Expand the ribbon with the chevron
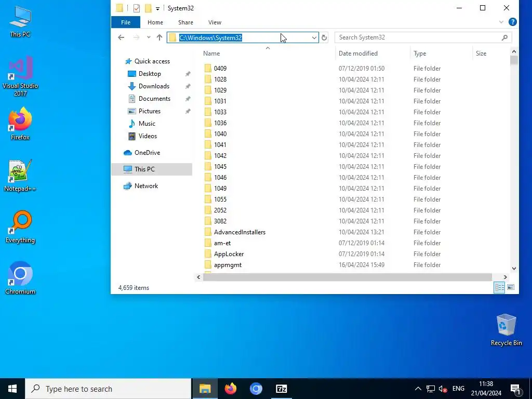This screenshot has width=532, height=399. point(501,22)
